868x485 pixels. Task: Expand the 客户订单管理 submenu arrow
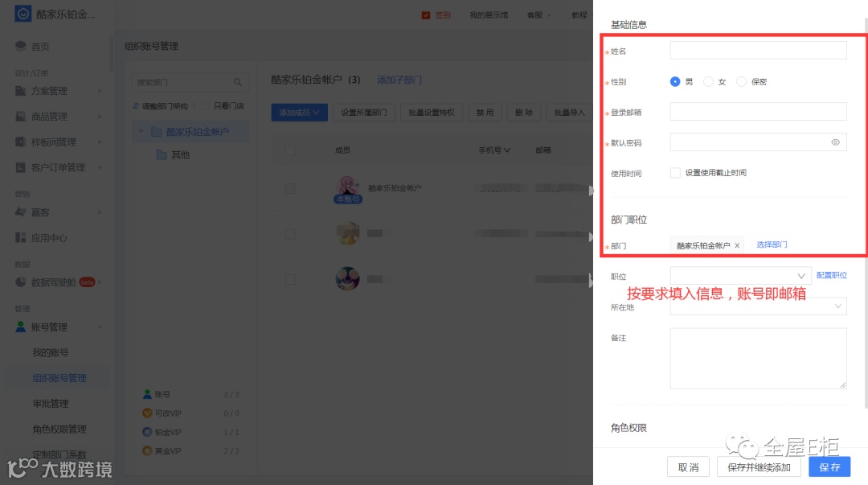100,167
